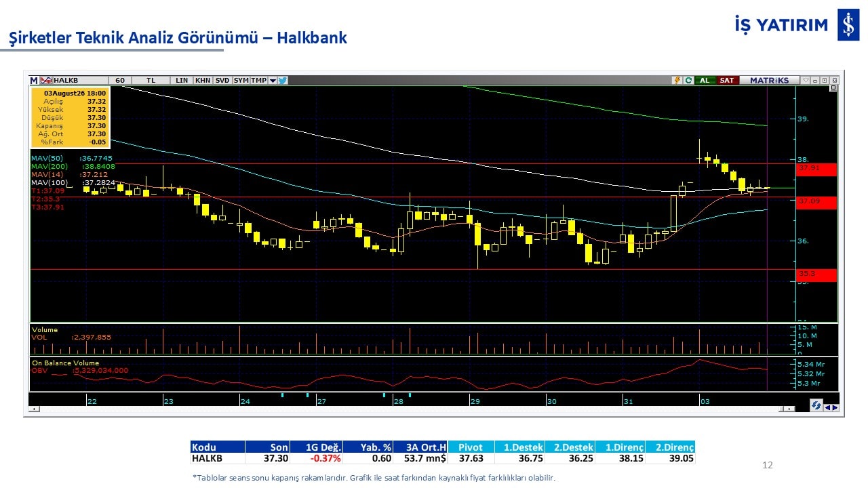Click the 2.Direnç column header
The height and width of the screenshot is (488, 868).
click(670, 447)
